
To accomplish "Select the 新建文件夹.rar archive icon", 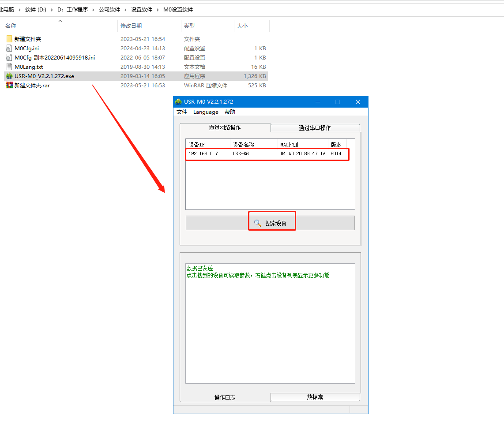I will click(x=9, y=85).
